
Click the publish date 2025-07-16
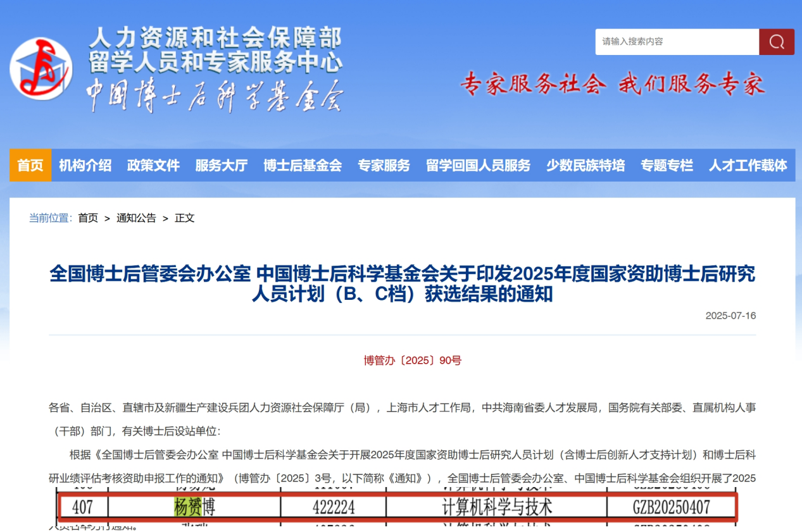[x=730, y=316]
